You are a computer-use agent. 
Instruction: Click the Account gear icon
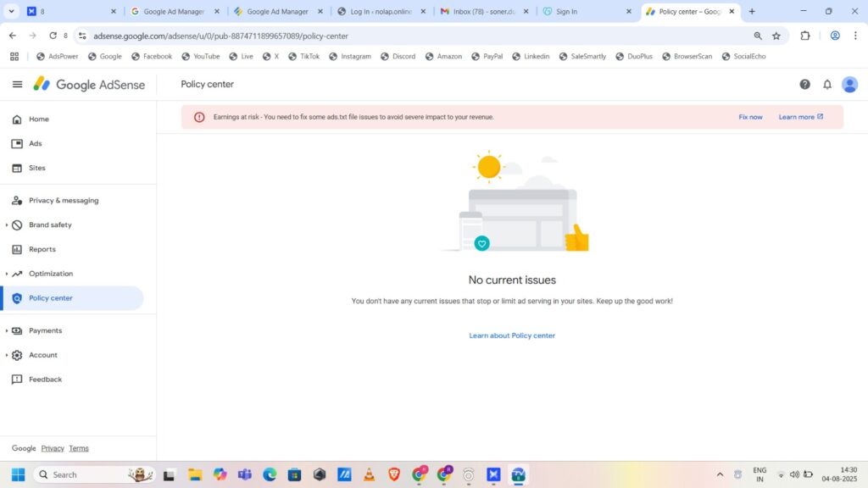pyautogui.click(x=17, y=355)
